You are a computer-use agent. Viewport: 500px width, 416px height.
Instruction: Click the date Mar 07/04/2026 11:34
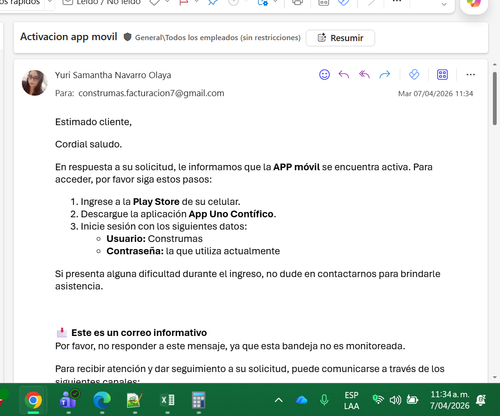[435, 94]
